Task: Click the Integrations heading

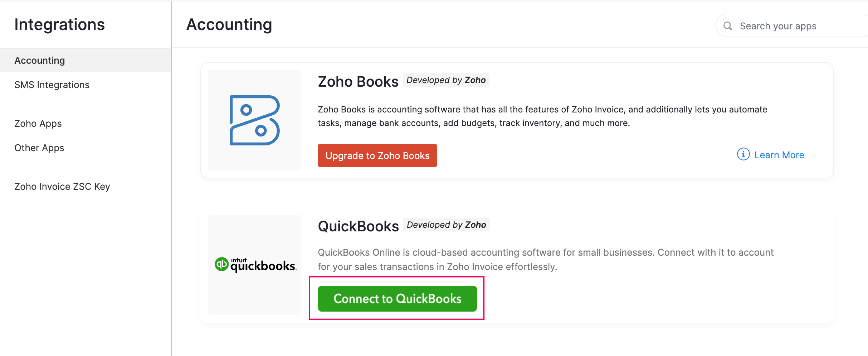Action: (59, 24)
